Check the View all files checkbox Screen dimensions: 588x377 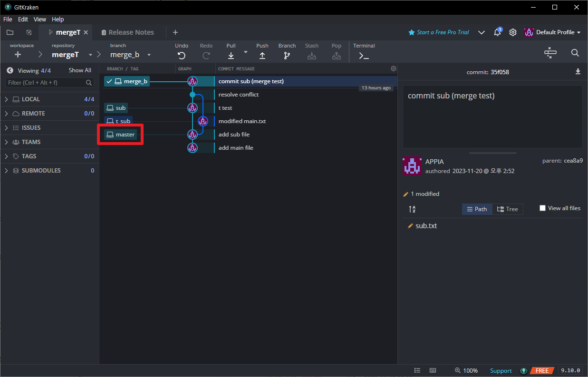(542, 208)
